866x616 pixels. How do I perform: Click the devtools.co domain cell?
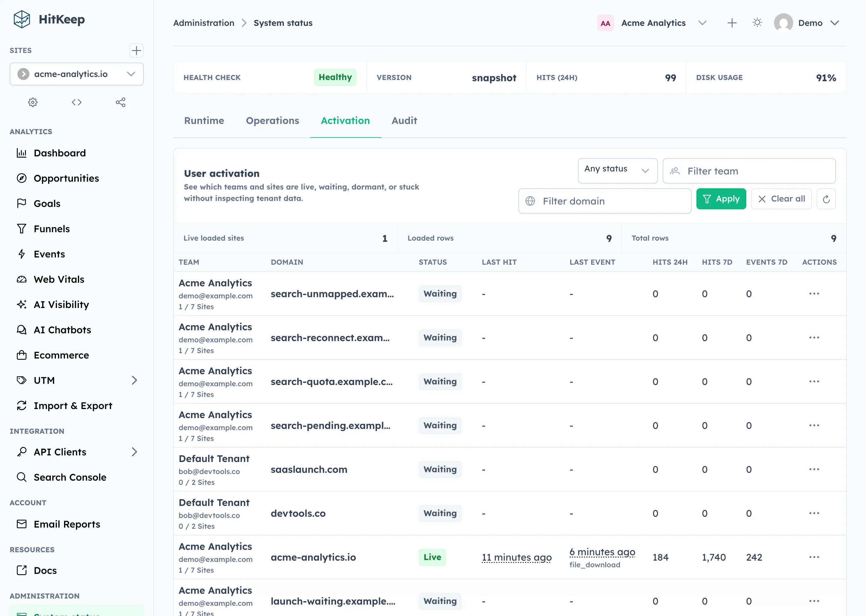click(298, 513)
